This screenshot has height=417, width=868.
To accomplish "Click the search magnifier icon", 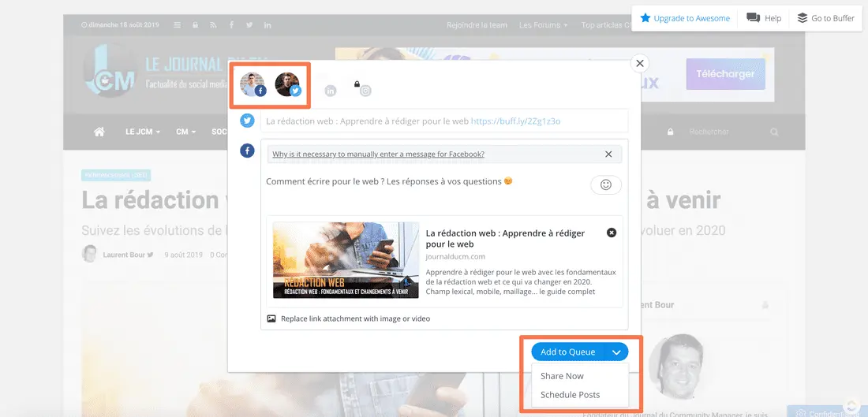I will [x=774, y=132].
